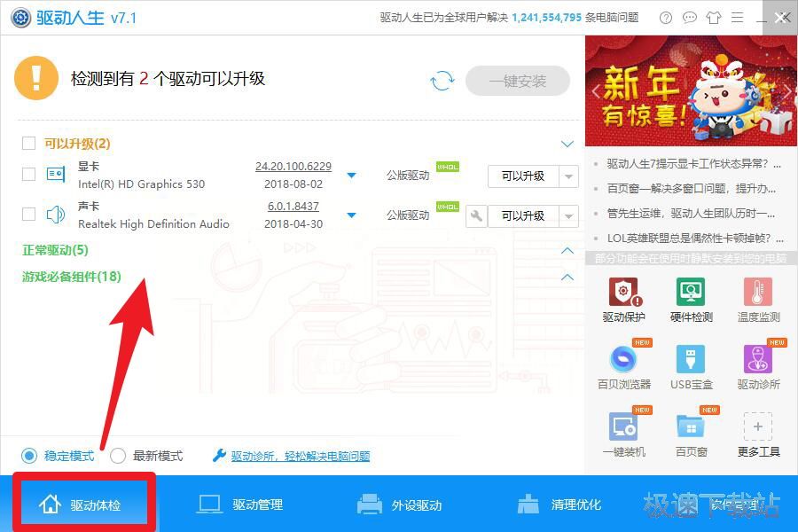Open USB宝盒 tool

691,367
